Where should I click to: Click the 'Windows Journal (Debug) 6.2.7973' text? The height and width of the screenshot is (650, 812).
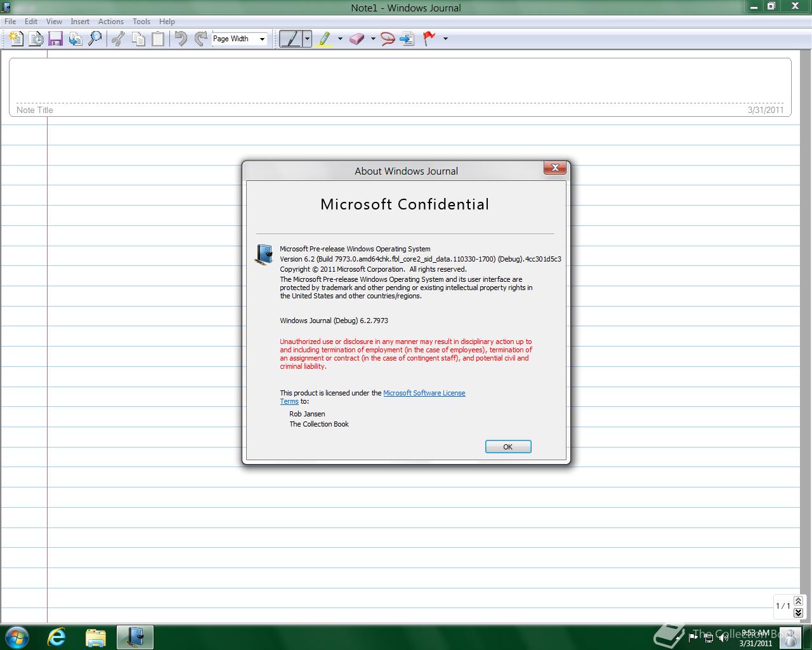(334, 321)
